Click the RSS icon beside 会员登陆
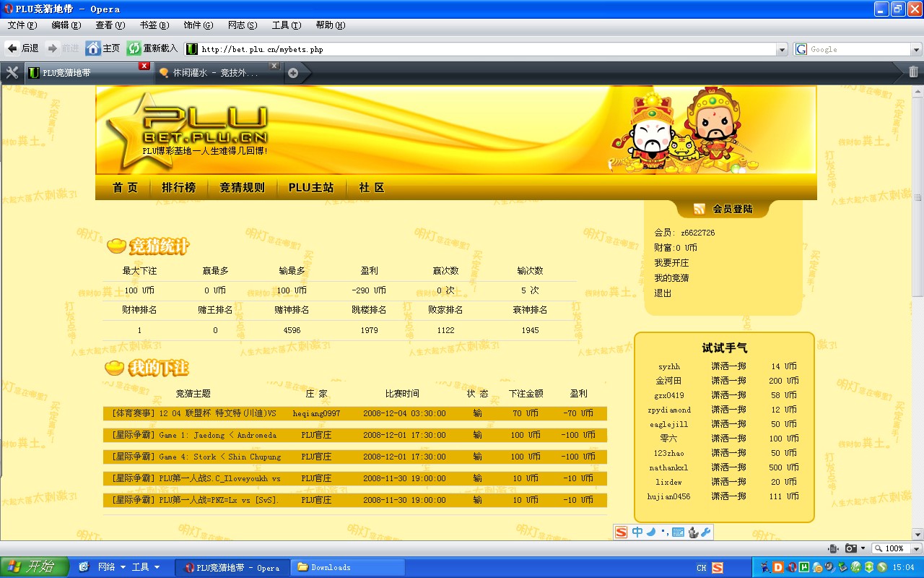Image resolution: width=924 pixels, height=578 pixels. pyautogui.click(x=699, y=209)
